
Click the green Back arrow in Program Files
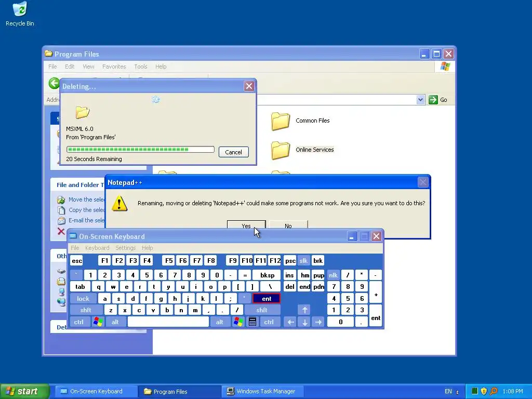pos(54,83)
